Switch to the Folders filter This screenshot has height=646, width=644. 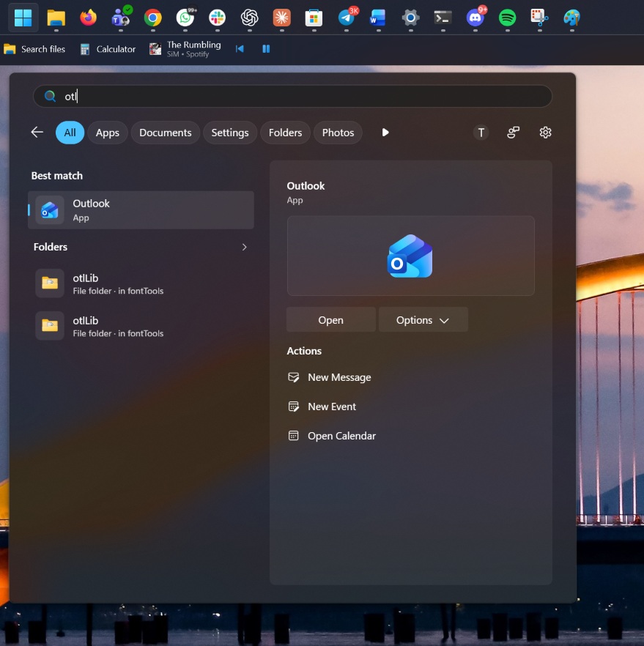click(285, 133)
